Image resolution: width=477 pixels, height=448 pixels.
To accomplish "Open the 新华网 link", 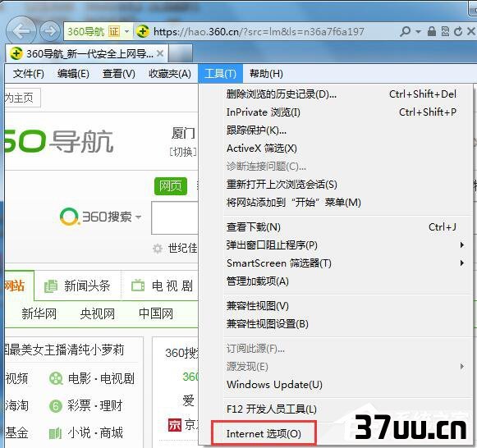I will point(39,313).
